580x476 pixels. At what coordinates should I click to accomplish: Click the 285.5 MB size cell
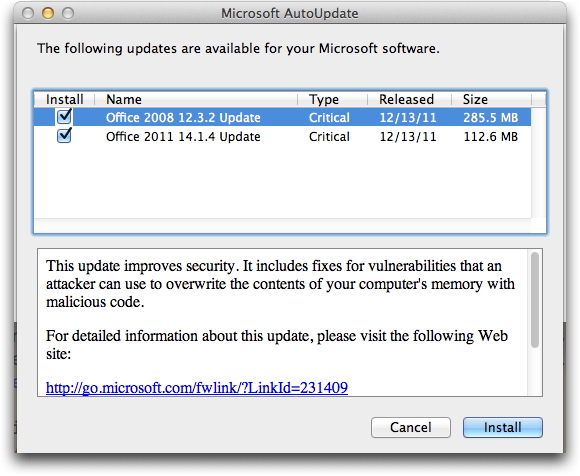tap(490, 118)
